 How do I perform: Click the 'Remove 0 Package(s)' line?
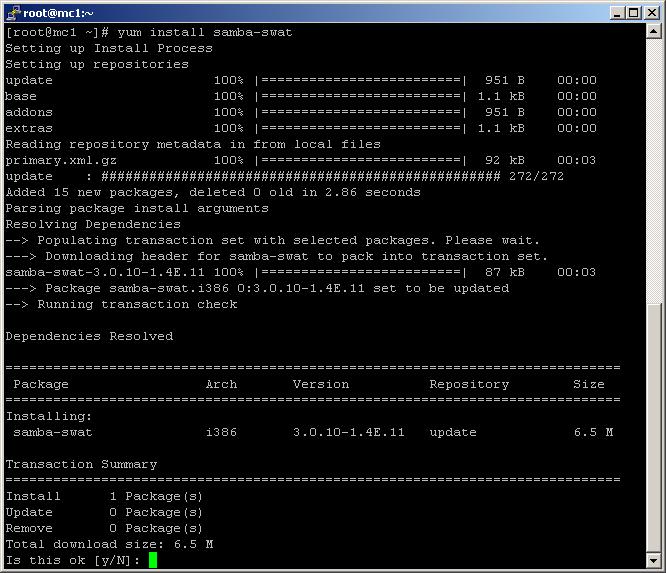(x=104, y=528)
